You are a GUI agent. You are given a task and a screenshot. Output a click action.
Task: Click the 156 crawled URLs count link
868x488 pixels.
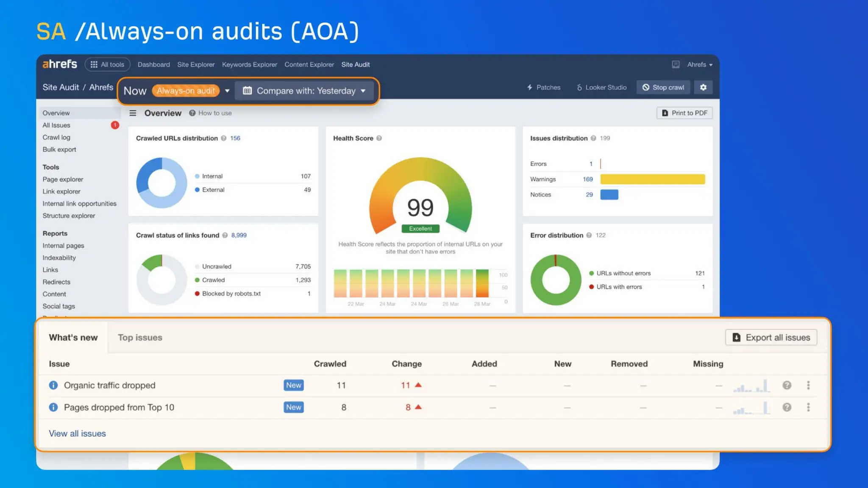[235, 138]
